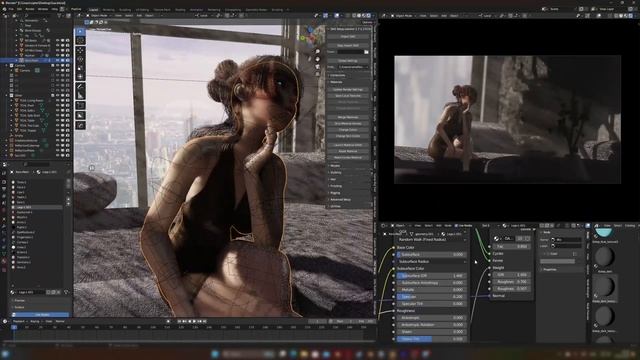The height and width of the screenshot is (360, 640).
Task: Activate the Select Box tool
Action: pyautogui.click(x=80, y=31)
